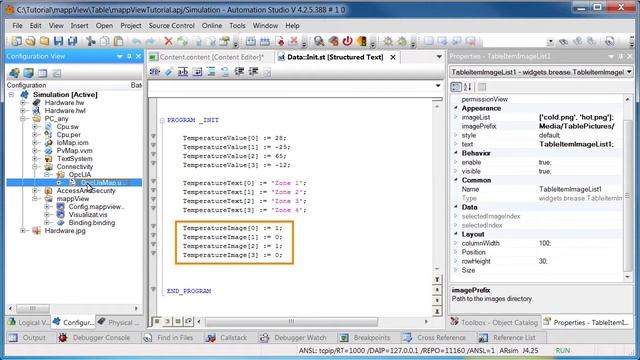Click the transfer-to-target icon beside power icon
Image resolution: width=640 pixels, height=360 pixels.
coord(333,41)
